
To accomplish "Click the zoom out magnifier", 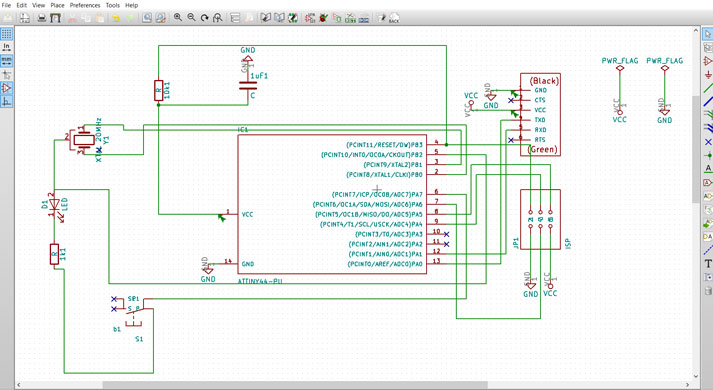I will coord(191,17).
